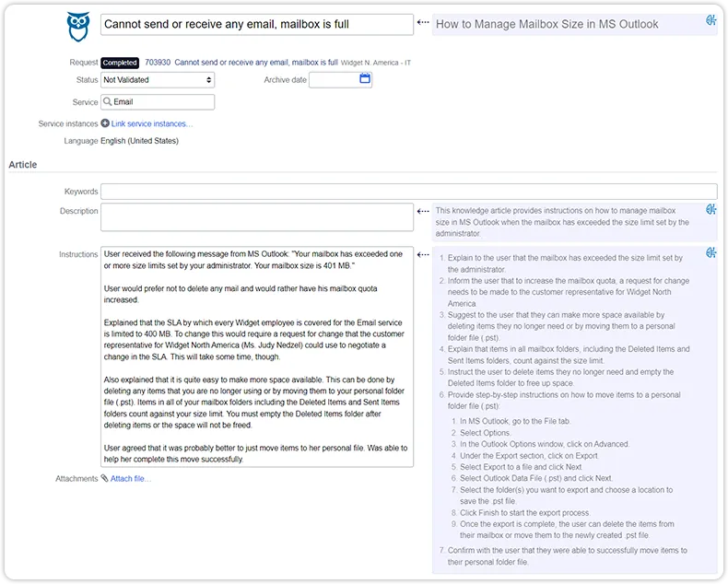Image resolution: width=728 pixels, height=584 pixels.
Task: Click step 'Select Outlook Data File (.pst) and click Next'
Action: pos(535,478)
